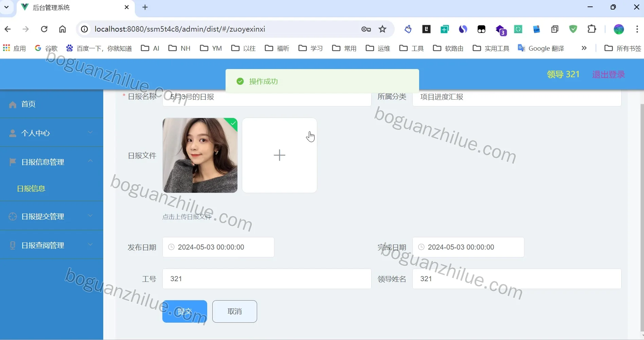
Task: Click the 取消 button
Action: pyautogui.click(x=235, y=311)
